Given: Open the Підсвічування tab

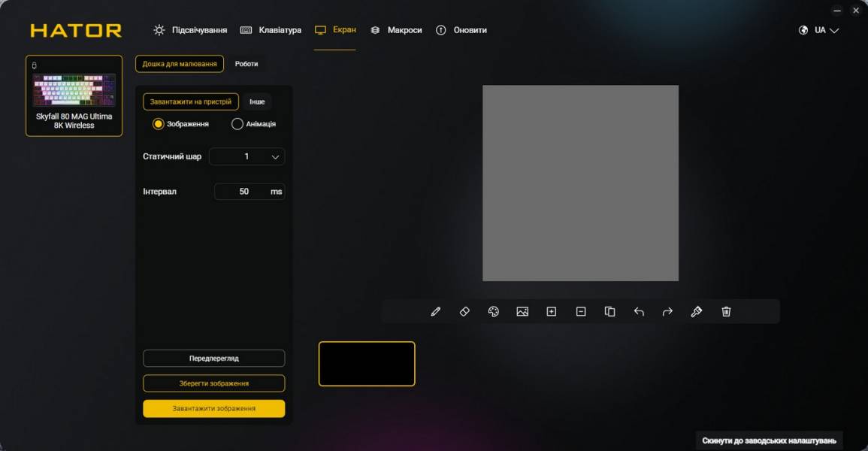Looking at the screenshot, I should tap(190, 30).
